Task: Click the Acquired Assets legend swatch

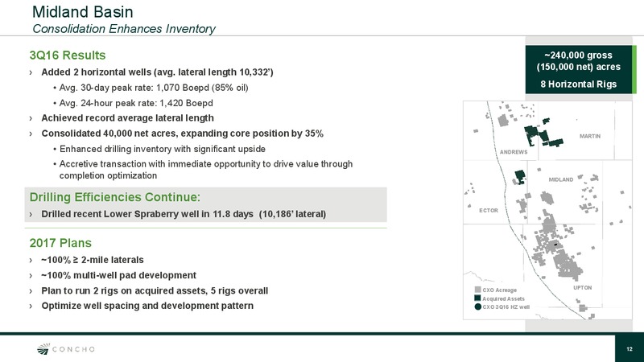Action: (x=477, y=298)
